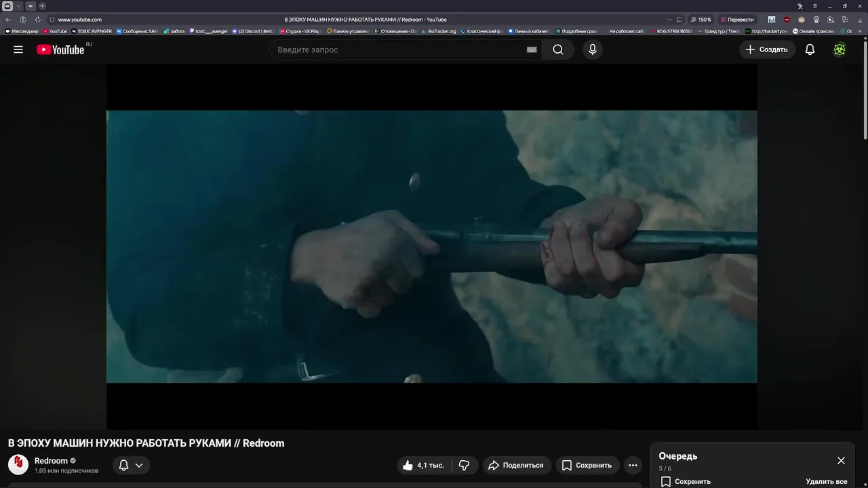The image size is (868, 488).
Task: Open the 'TOXIC AVENGER' bookmark
Action: click(x=92, y=31)
